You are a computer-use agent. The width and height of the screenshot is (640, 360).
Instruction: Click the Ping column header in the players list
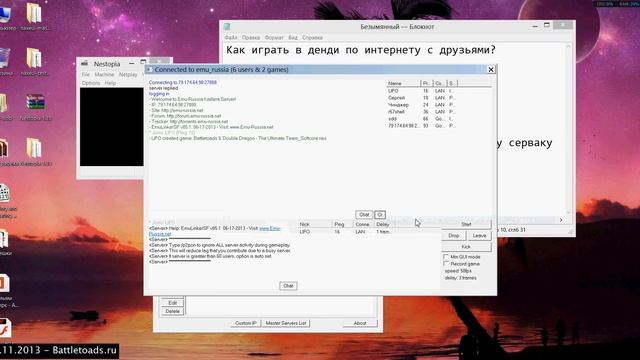(343, 224)
